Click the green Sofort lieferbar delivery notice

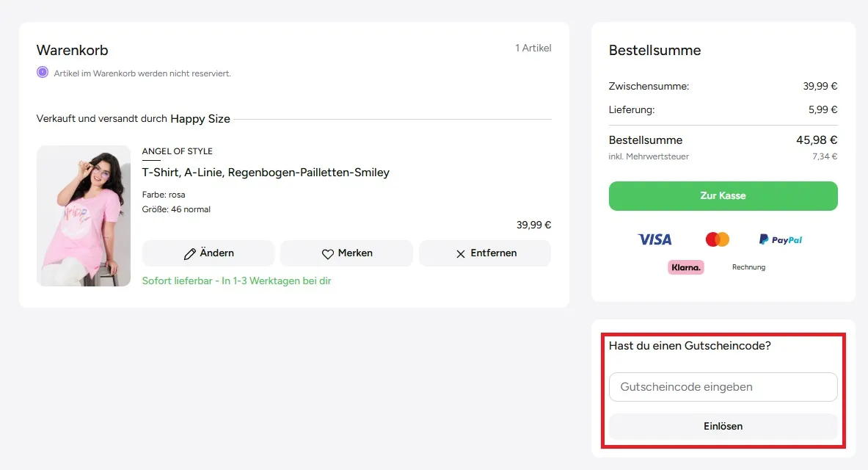[x=236, y=281]
